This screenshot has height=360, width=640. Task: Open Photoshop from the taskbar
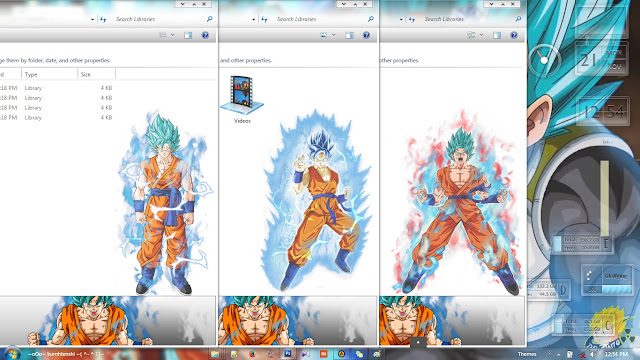pyautogui.click(x=288, y=354)
